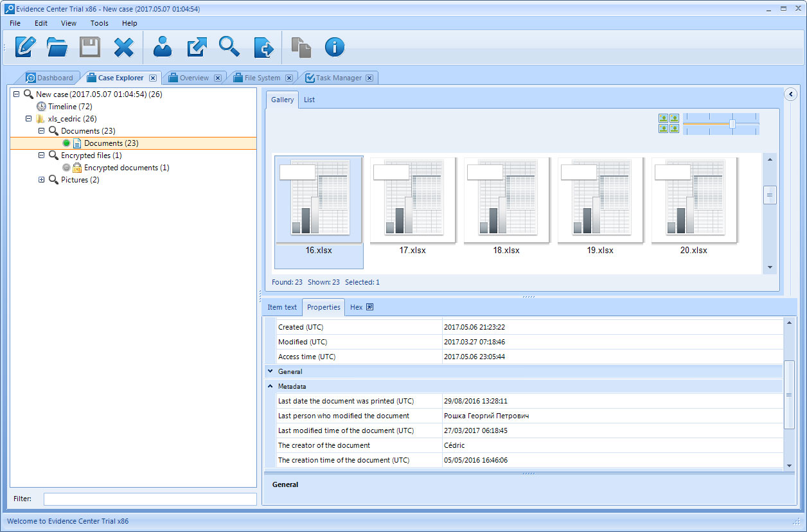Select the Encrypted documents (1) tree item
Image resolution: width=807 pixels, height=532 pixels.
(x=127, y=168)
